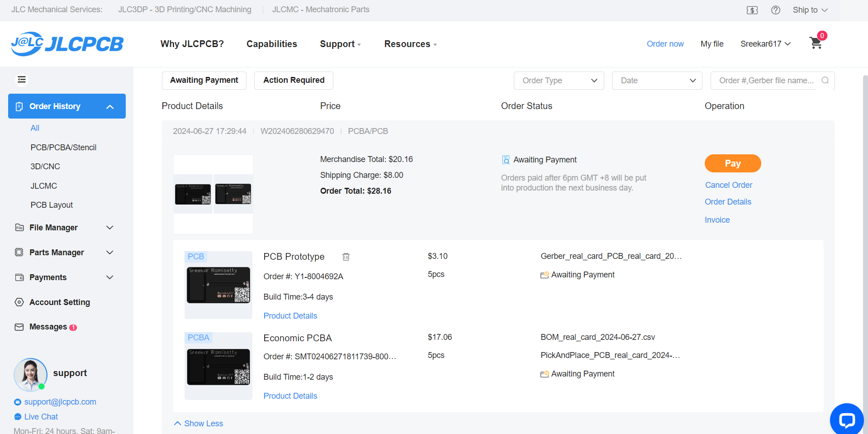Open JLCMC Mechatronic Parts link
868x434 pixels.
click(321, 10)
